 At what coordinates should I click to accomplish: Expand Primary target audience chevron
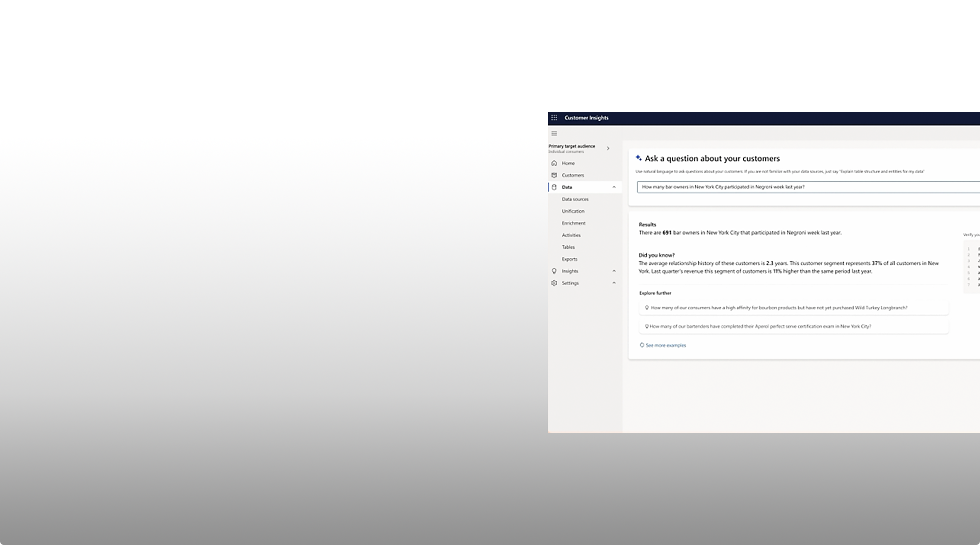pos(608,149)
